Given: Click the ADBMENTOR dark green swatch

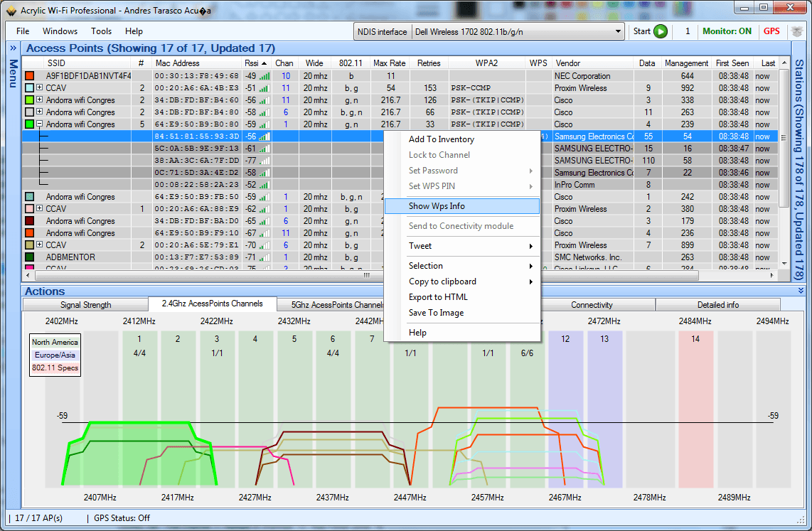Looking at the screenshot, I should click(x=30, y=257).
